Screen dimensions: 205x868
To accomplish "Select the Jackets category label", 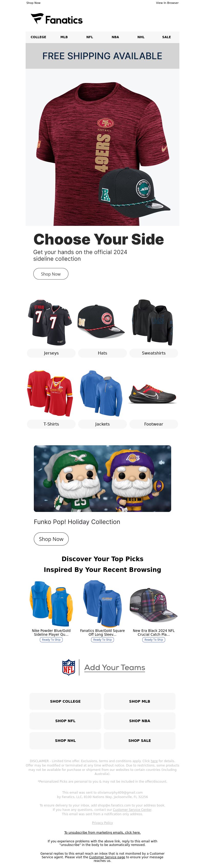I will coord(102,424).
